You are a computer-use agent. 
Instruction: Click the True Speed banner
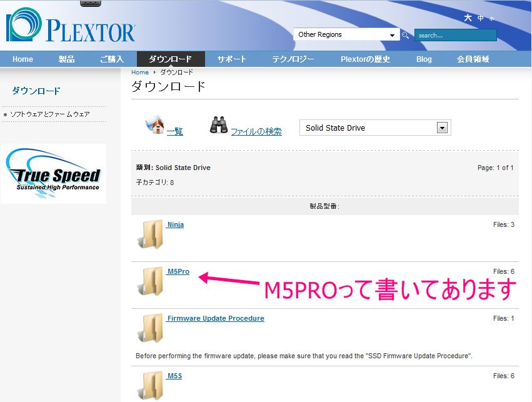point(54,174)
